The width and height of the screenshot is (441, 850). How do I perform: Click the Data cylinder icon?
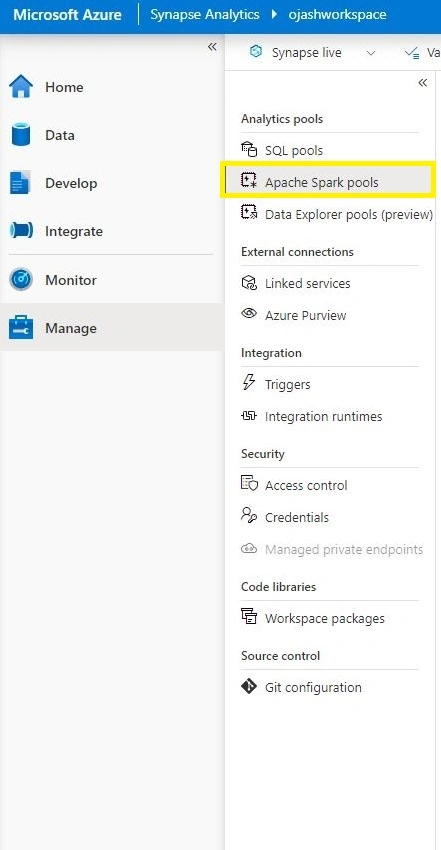tap(21, 135)
